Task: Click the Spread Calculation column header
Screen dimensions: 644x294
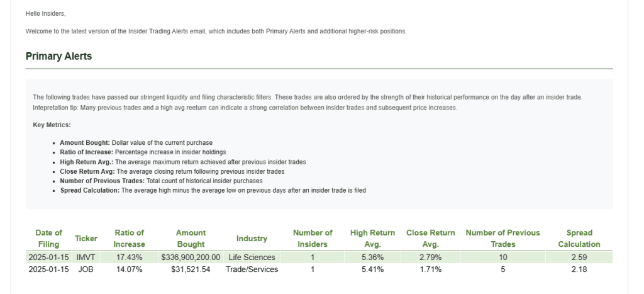Action: click(x=579, y=239)
